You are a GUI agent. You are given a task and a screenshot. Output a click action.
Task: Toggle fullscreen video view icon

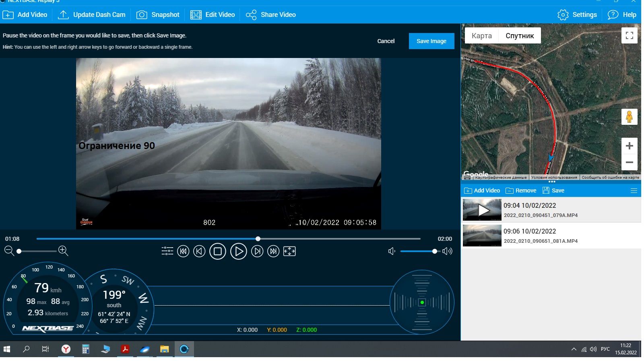(289, 252)
